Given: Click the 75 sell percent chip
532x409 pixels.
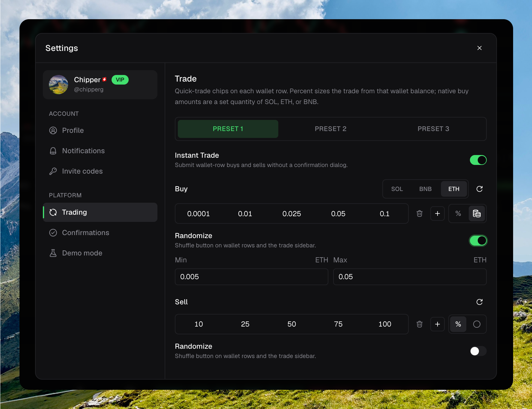Looking at the screenshot, I should 338,324.
